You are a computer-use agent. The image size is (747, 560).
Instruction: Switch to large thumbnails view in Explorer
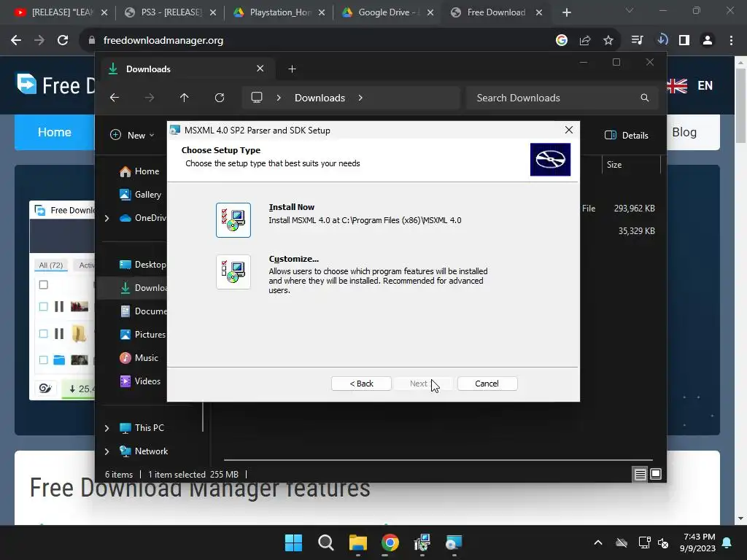pyautogui.click(x=656, y=474)
